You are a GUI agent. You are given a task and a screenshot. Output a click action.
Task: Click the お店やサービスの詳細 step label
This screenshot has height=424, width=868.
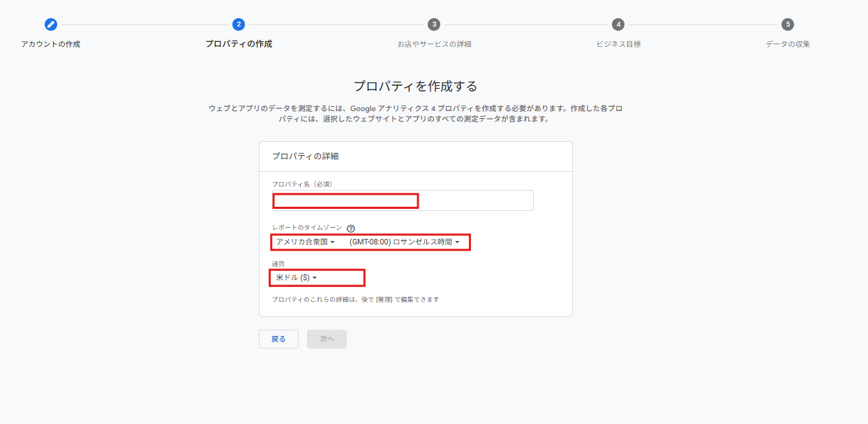pos(435,42)
